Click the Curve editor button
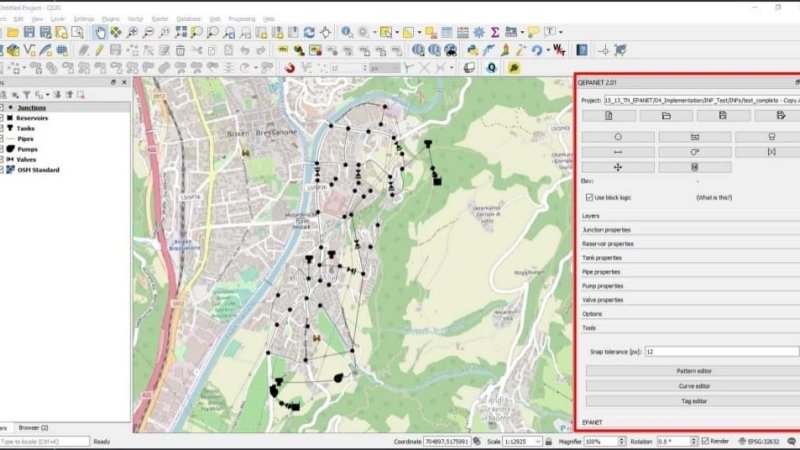Screen dimensions: 800x450 coord(693,386)
